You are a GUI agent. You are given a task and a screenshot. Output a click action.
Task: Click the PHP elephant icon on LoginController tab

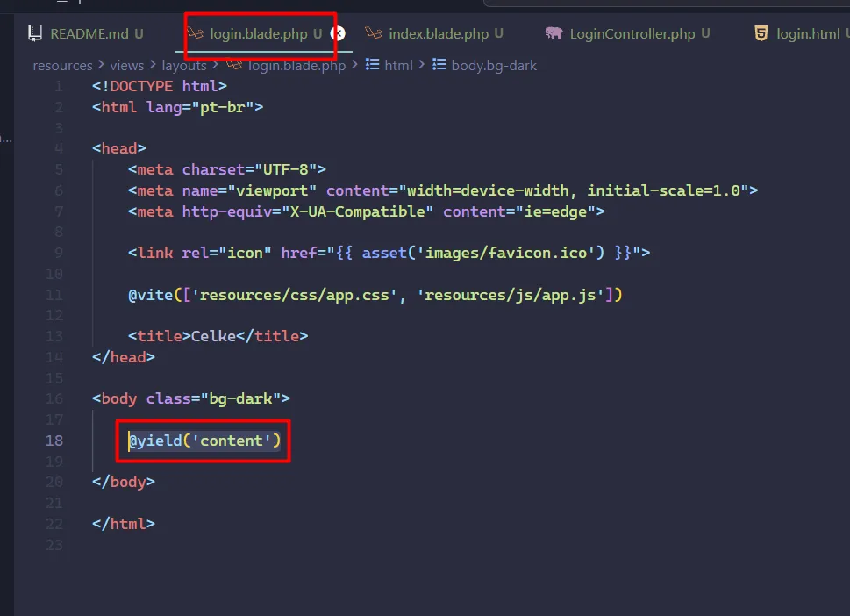(x=554, y=34)
